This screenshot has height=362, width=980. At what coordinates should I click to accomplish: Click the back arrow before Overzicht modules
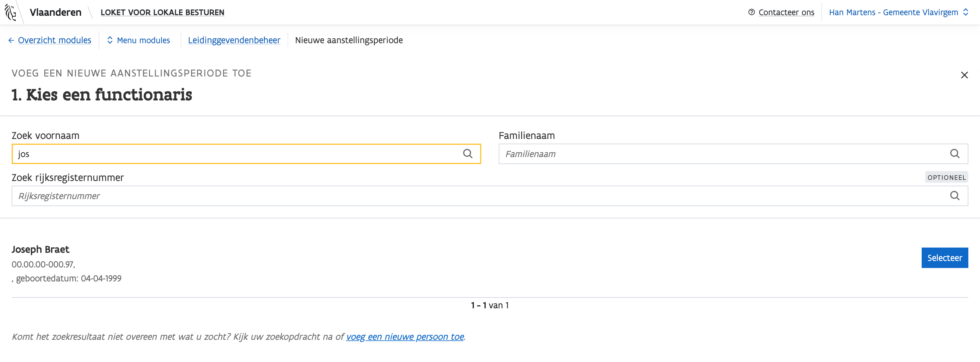coord(11,40)
